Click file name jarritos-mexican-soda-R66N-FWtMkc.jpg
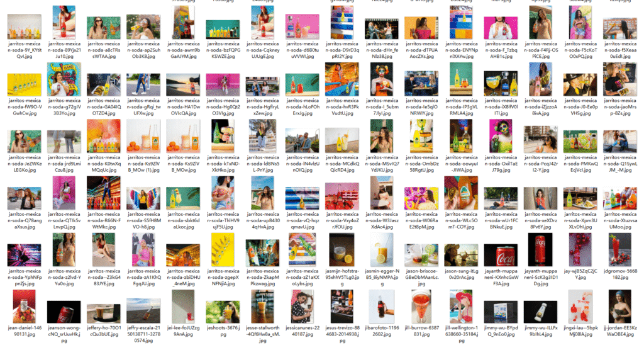 point(104,220)
